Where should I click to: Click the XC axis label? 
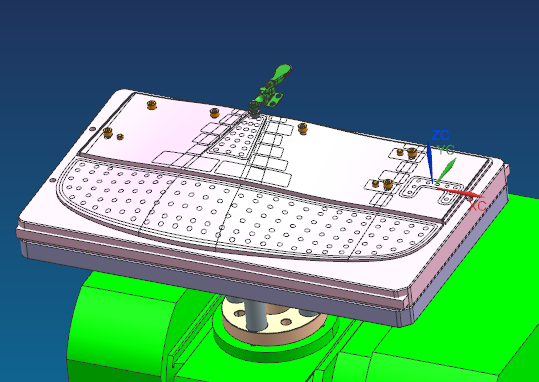477,206
